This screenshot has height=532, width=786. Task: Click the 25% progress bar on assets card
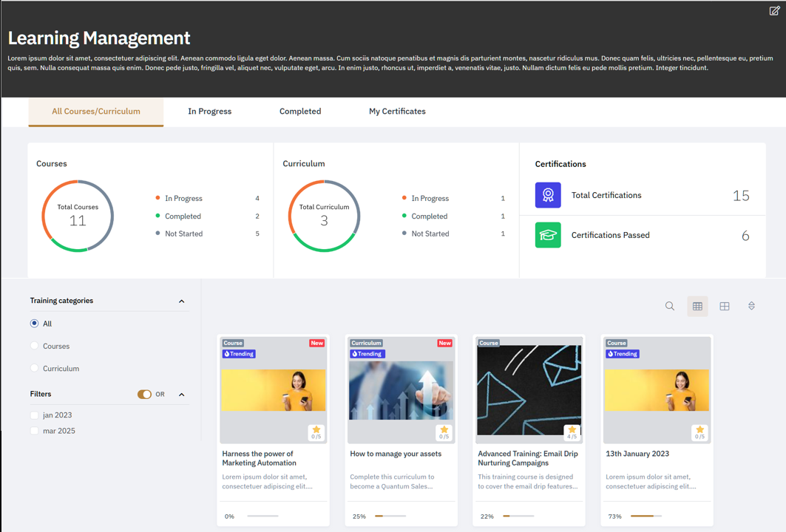[390, 516]
